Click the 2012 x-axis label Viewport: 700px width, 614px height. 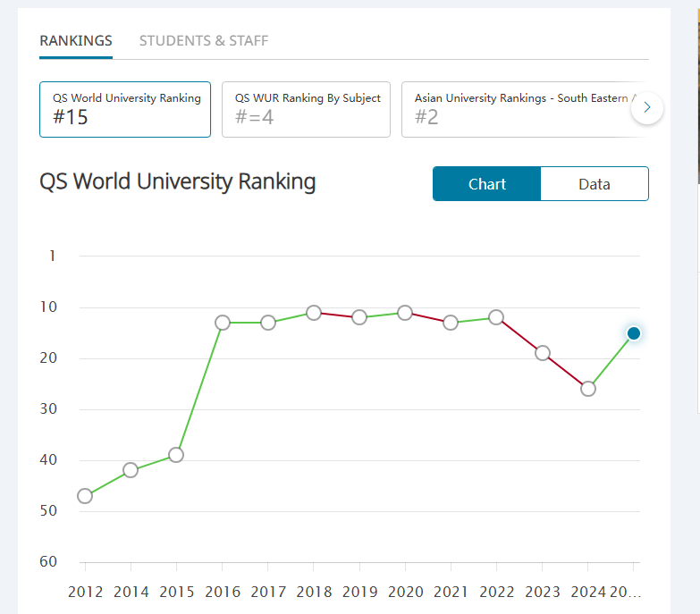[85, 592]
